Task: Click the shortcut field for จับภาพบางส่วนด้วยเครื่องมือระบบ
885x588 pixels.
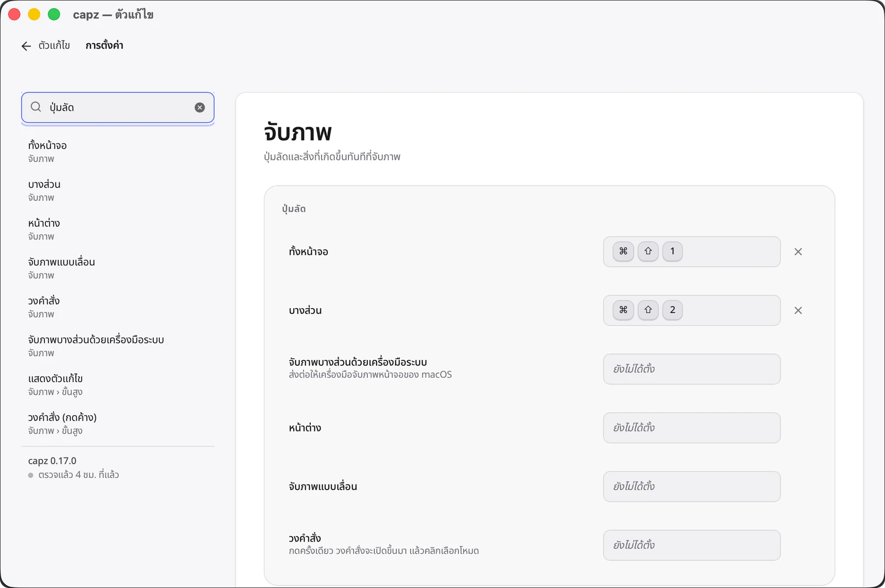Action: pyautogui.click(x=692, y=369)
